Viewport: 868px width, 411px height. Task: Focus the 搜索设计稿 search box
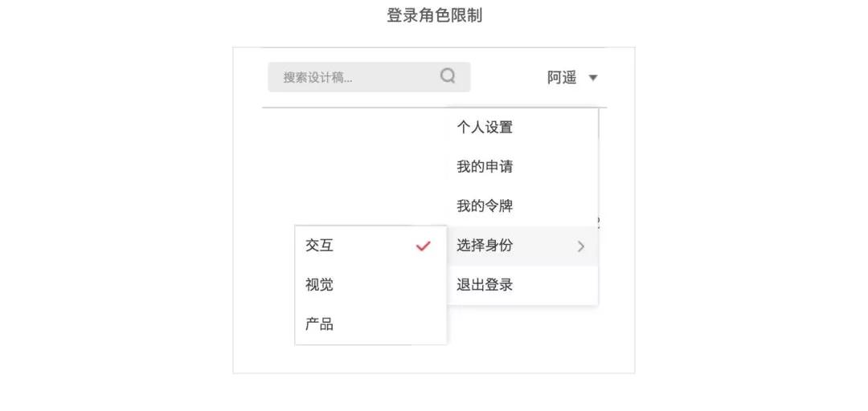pyautogui.click(x=369, y=77)
